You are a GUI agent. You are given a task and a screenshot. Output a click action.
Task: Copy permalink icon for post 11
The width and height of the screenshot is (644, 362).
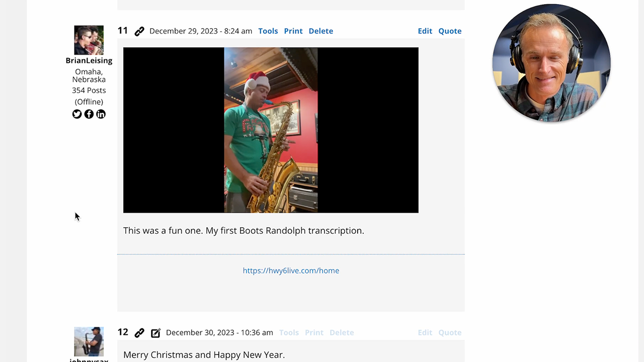(x=139, y=31)
